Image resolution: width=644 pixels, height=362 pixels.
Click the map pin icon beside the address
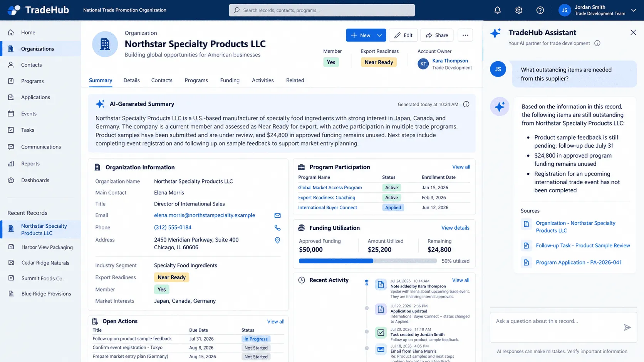277,240
